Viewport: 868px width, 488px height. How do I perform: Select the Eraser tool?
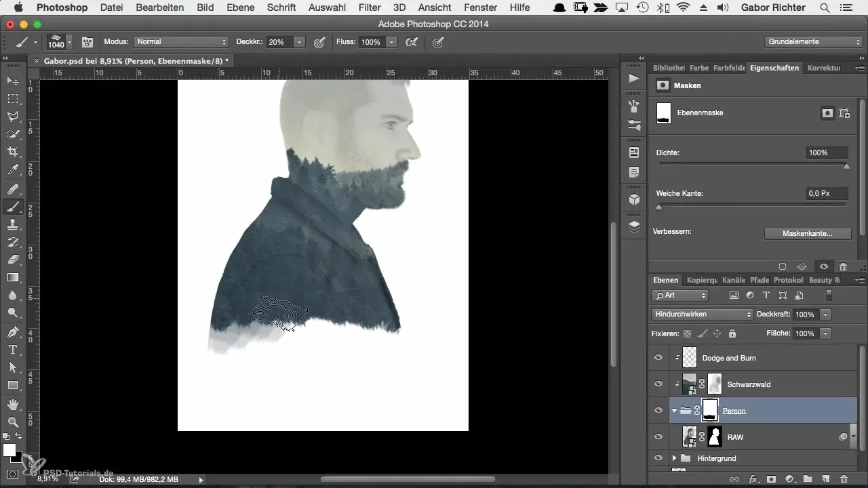(x=12, y=260)
